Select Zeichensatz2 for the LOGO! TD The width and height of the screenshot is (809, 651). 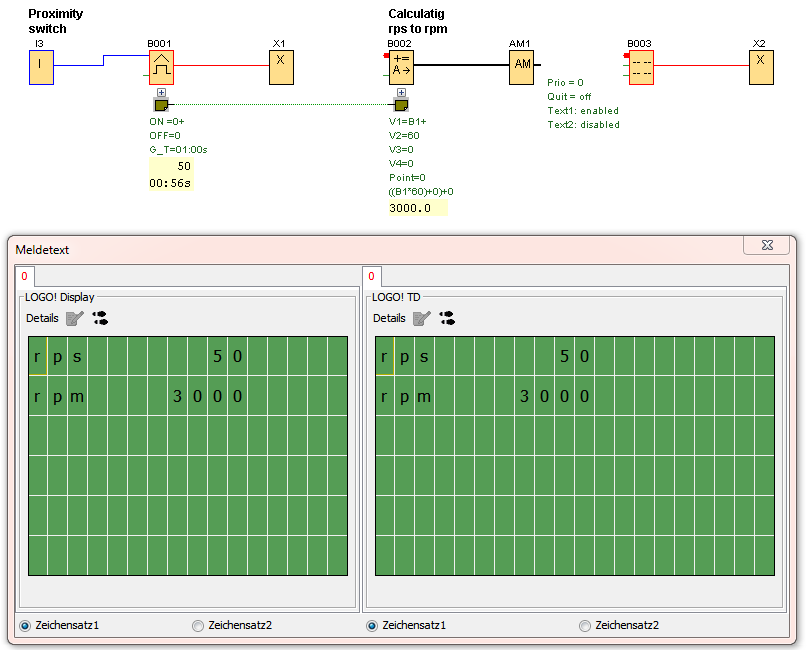coord(585,626)
